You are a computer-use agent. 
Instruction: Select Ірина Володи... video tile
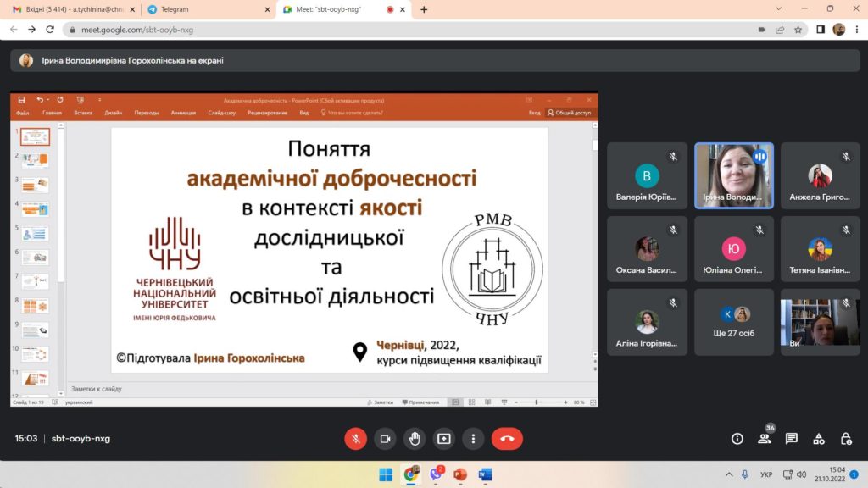(x=733, y=175)
